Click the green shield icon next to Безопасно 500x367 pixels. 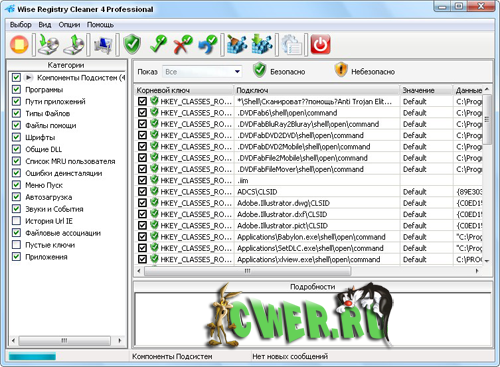click(x=259, y=70)
